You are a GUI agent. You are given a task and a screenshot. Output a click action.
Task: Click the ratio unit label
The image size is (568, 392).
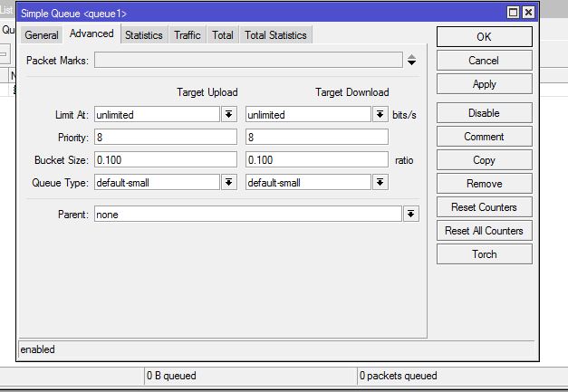[x=404, y=160]
